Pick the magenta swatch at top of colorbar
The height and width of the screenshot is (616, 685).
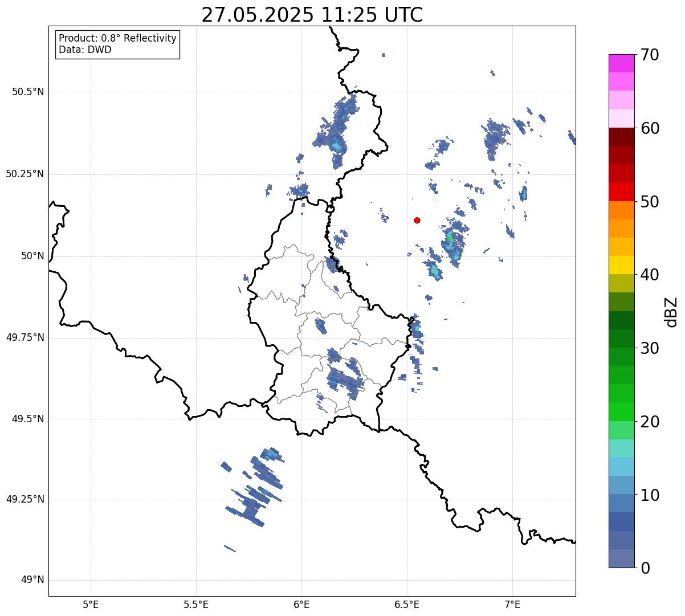[x=621, y=63]
